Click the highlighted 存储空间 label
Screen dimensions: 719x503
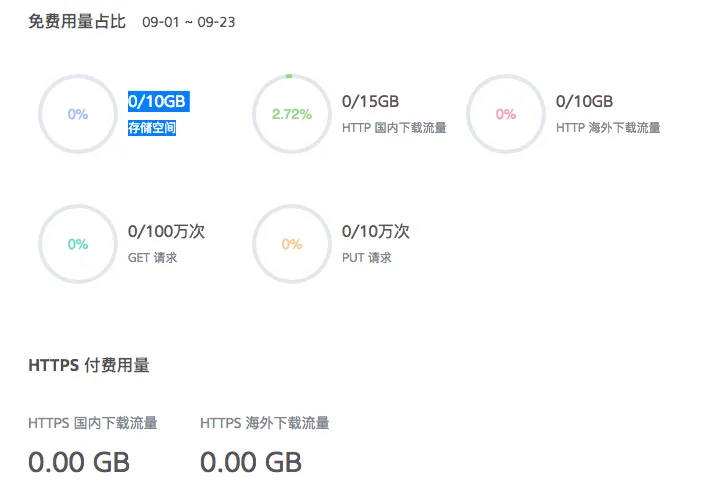152,128
